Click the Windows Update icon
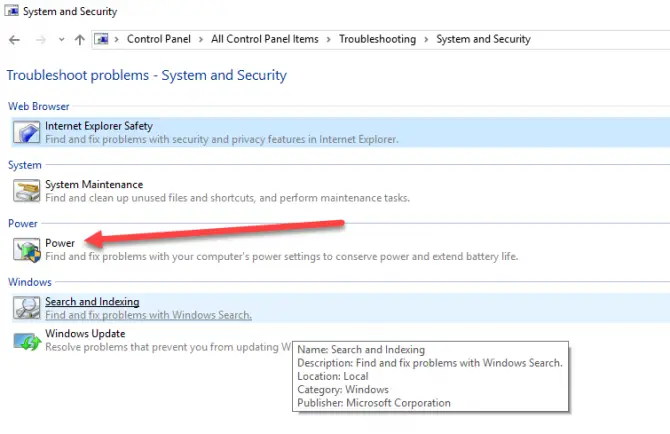This screenshot has width=670, height=434. tap(26, 341)
